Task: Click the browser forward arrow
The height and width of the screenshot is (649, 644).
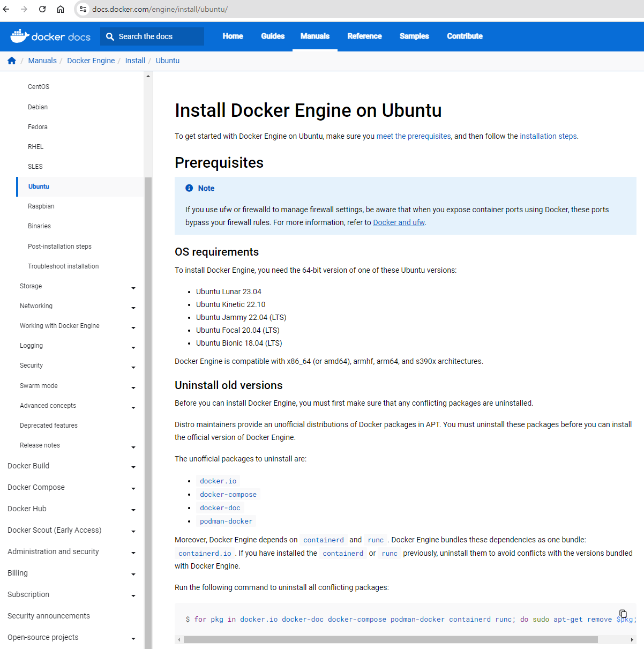Action: [24, 9]
